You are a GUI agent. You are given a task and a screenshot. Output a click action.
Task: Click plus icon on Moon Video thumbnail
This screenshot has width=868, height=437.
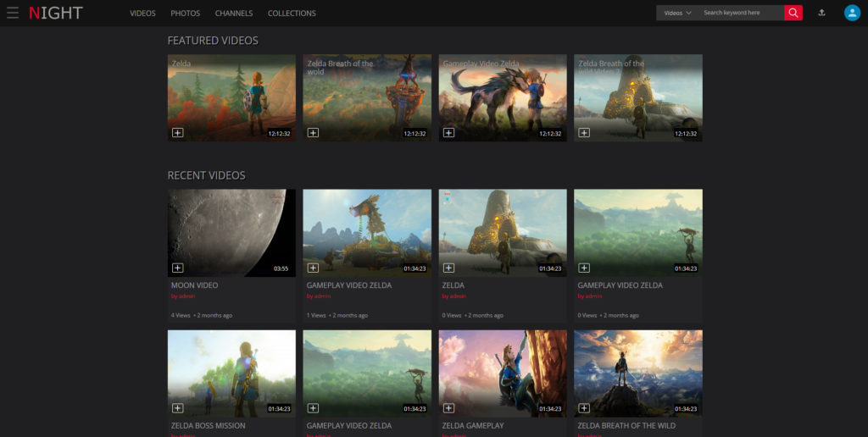click(177, 268)
